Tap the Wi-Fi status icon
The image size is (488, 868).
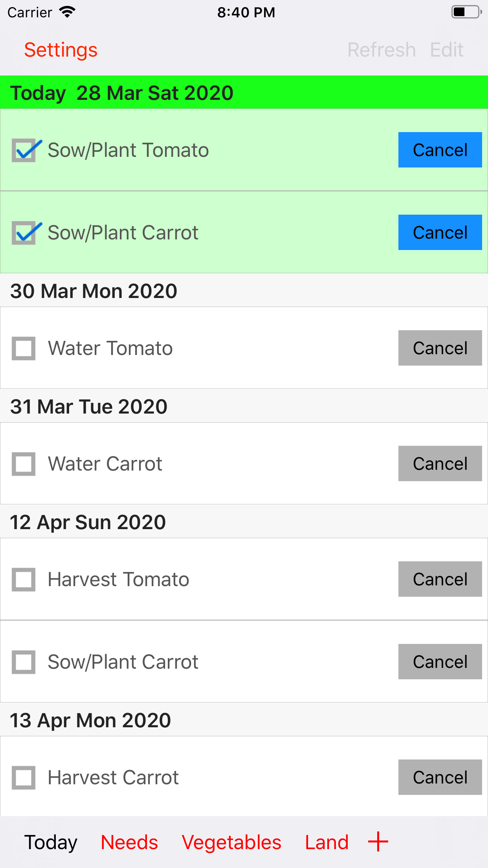tap(67, 12)
